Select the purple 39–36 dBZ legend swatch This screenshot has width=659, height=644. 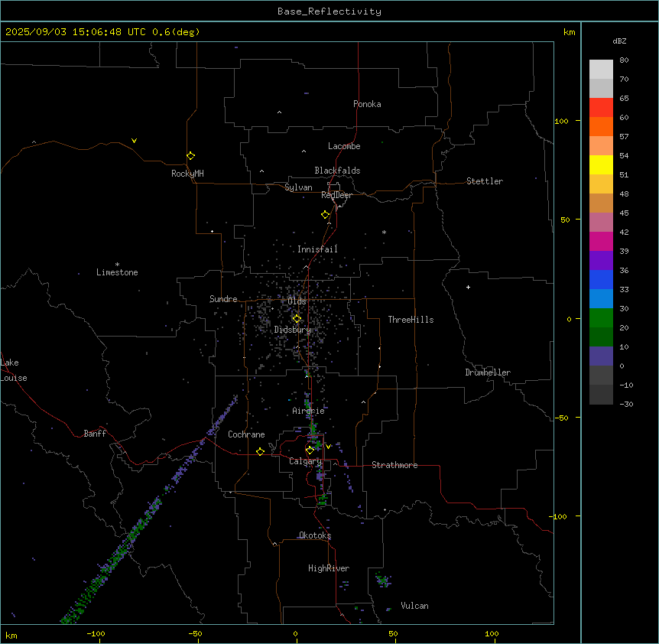(x=601, y=261)
